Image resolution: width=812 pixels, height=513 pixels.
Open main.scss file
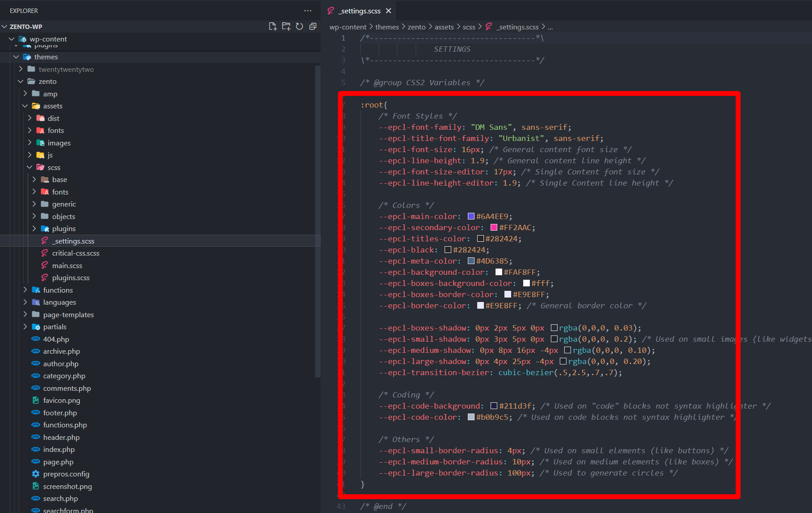point(67,265)
